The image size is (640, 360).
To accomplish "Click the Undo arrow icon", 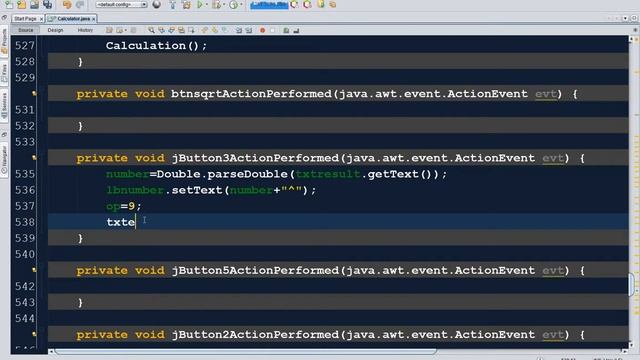I will [x=67, y=4].
